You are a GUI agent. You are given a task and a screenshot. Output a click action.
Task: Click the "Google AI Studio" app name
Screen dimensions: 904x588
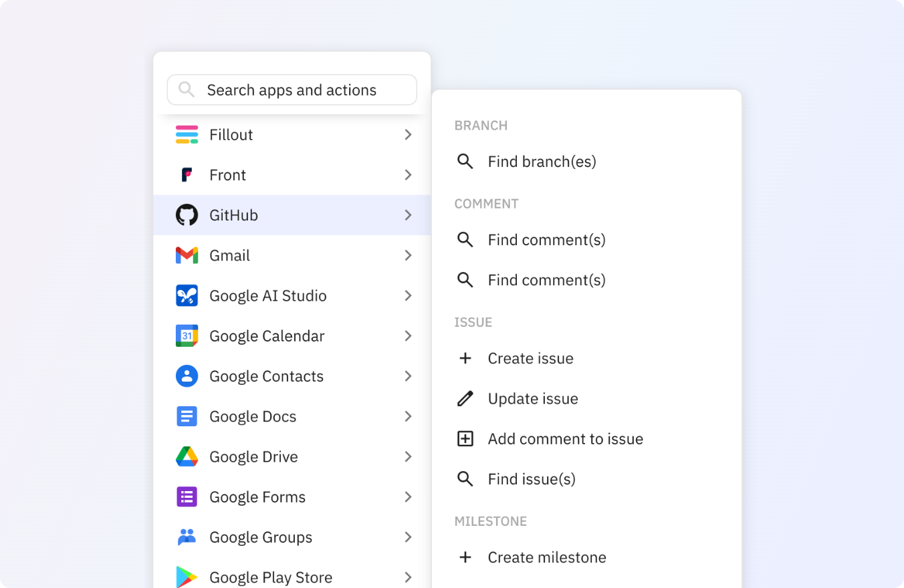(268, 295)
